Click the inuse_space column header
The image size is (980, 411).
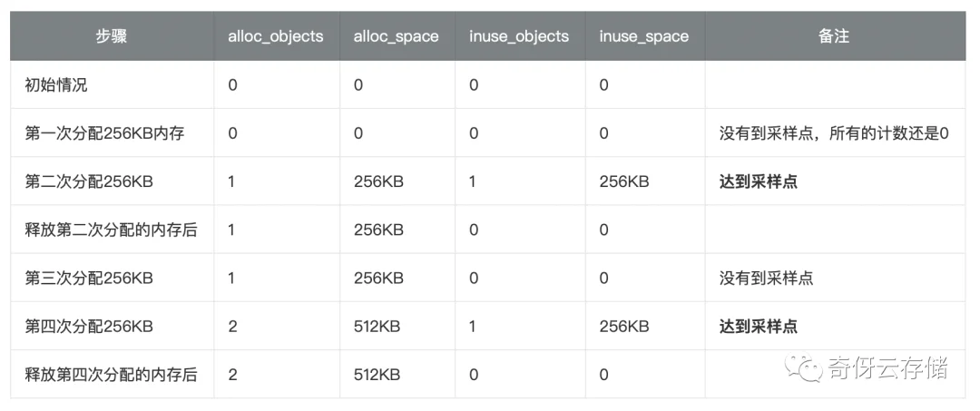click(x=643, y=36)
